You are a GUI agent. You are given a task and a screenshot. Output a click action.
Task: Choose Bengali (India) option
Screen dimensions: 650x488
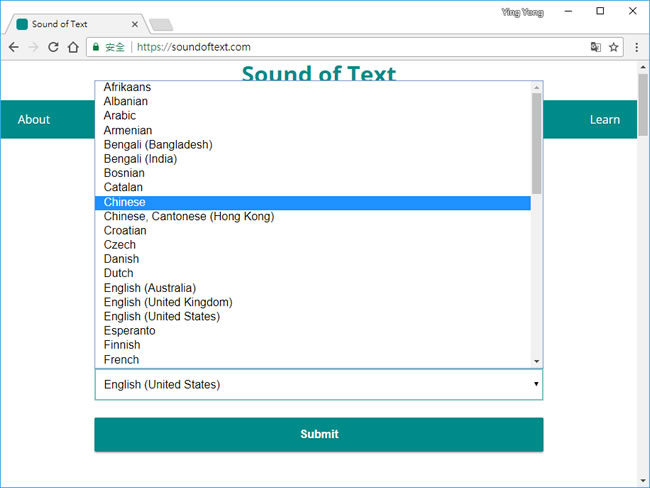point(313,159)
